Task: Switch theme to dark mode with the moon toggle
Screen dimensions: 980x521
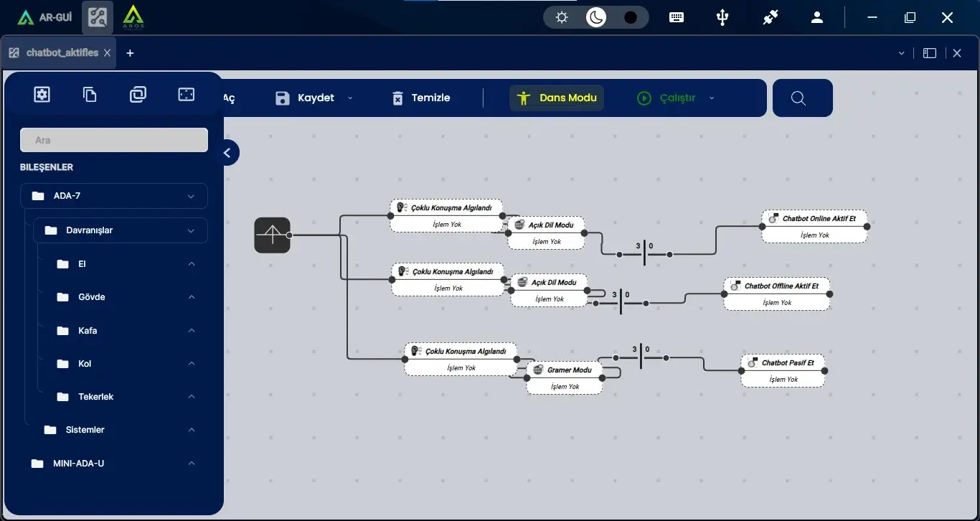Action: click(595, 16)
